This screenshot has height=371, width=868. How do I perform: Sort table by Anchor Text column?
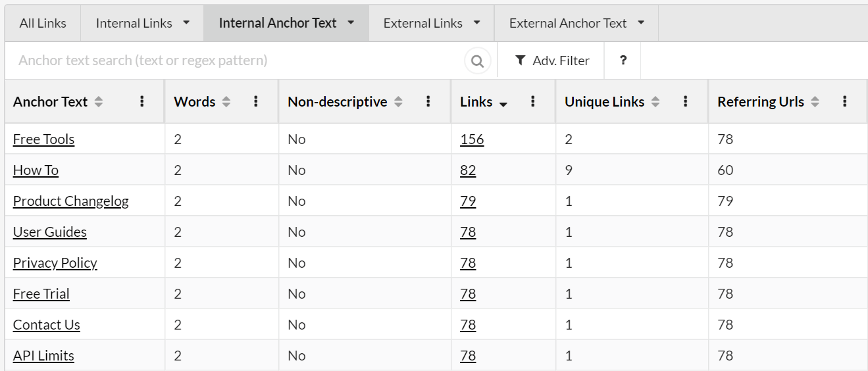pyautogui.click(x=99, y=102)
